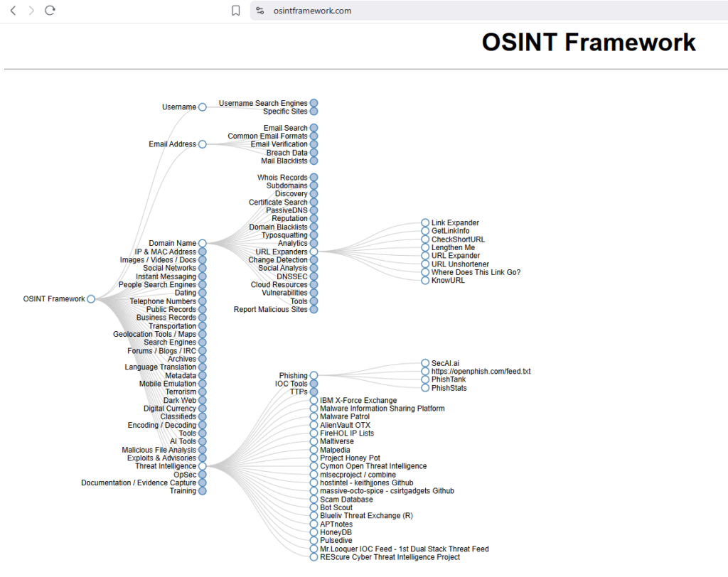Viewport: 728px width, 577px height.
Task: Collapse the Threat Intelligence node
Action: coord(203,467)
